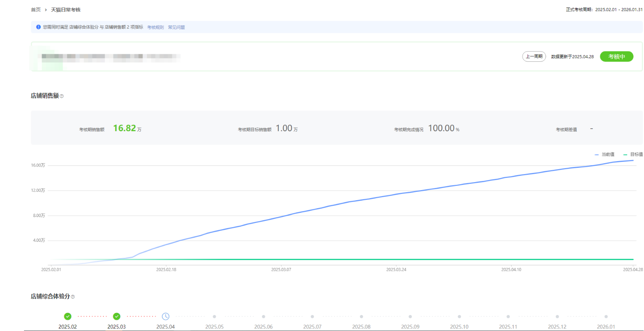
Task: Click the green 考核中 status button
Action: pos(616,56)
